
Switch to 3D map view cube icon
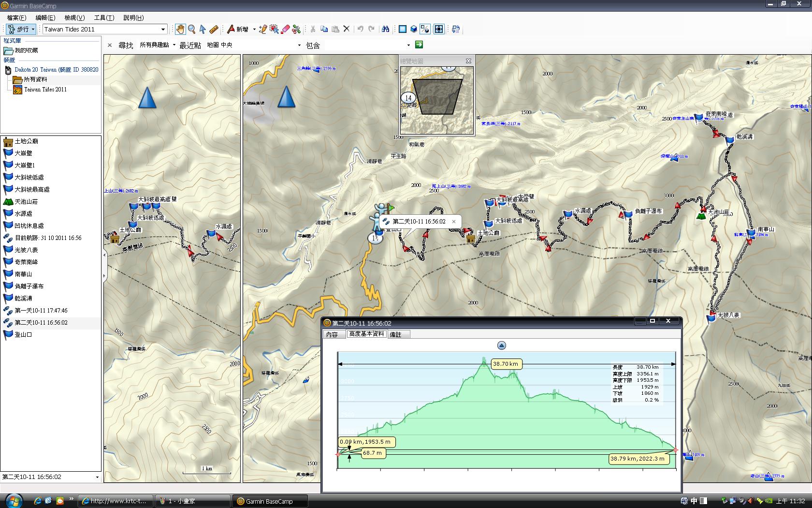coord(414,29)
